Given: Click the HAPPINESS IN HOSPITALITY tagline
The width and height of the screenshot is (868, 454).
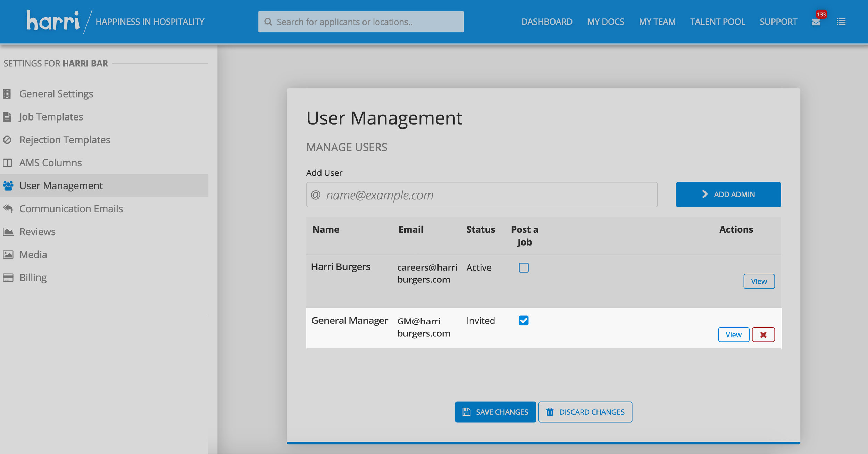Looking at the screenshot, I should [150, 22].
